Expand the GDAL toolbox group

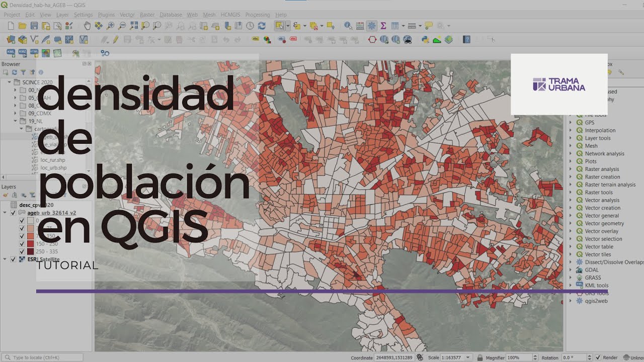point(571,270)
